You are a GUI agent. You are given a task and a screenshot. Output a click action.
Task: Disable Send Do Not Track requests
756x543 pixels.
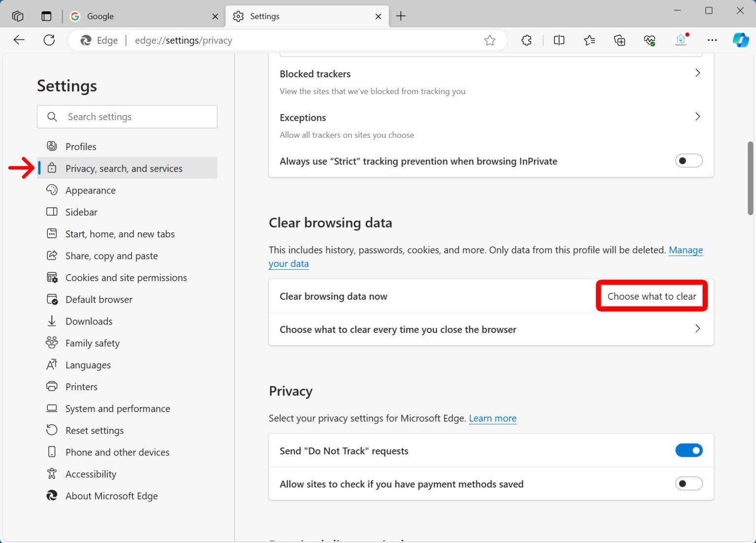(689, 450)
